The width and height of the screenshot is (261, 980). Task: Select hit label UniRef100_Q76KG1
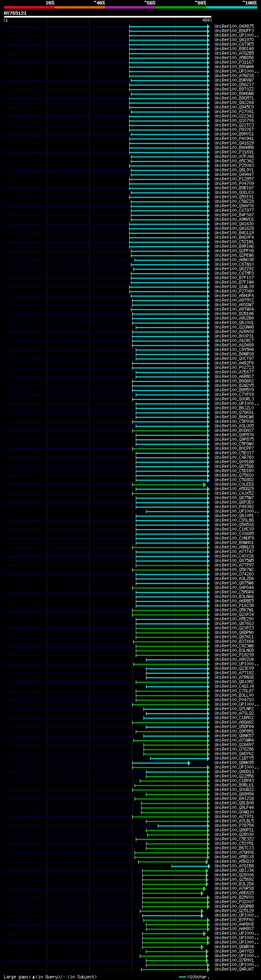point(234,412)
